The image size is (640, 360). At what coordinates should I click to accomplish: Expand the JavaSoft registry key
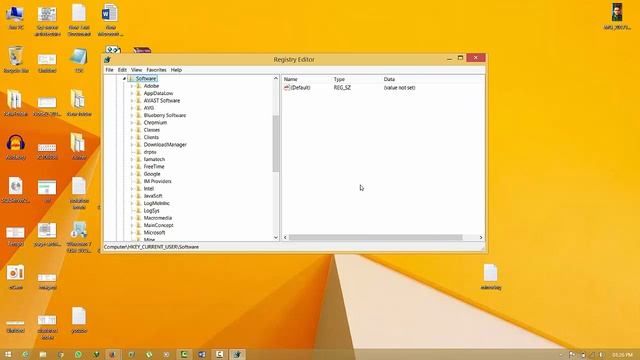(132, 196)
